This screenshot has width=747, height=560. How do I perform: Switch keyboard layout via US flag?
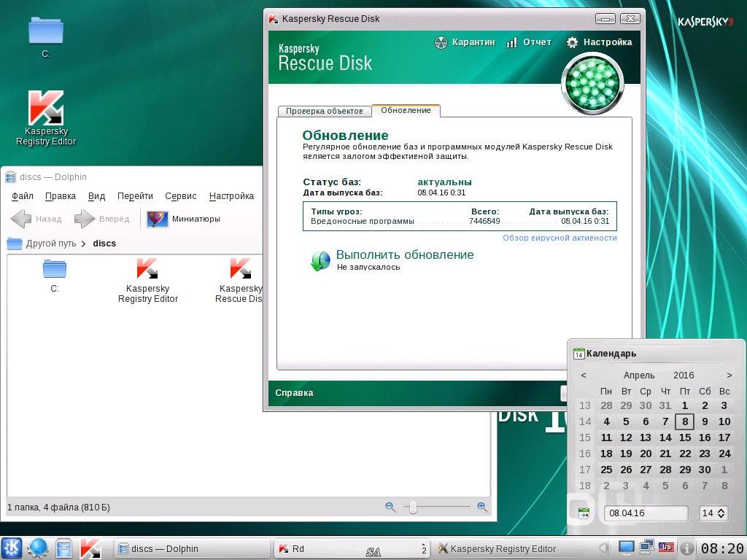point(666,548)
